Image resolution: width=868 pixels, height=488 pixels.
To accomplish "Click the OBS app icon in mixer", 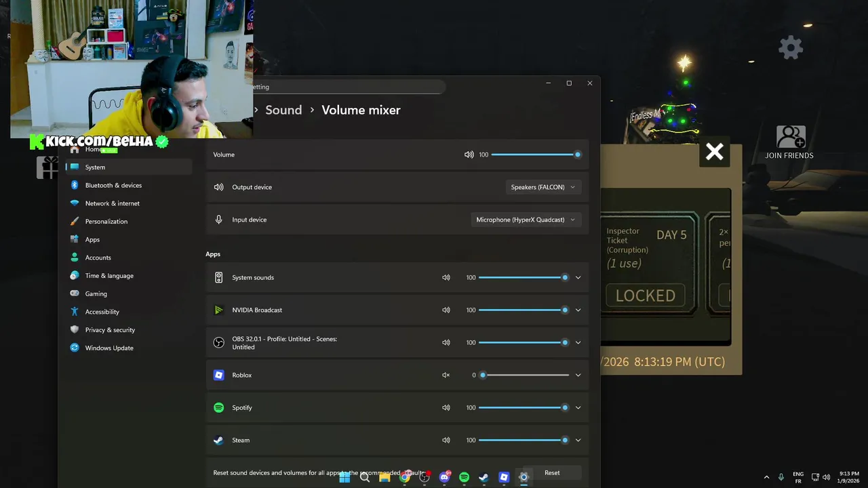I will pos(218,342).
